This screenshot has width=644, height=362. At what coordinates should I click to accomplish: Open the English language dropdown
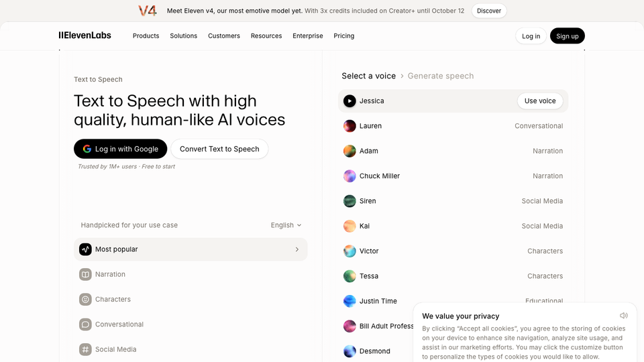(x=286, y=225)
